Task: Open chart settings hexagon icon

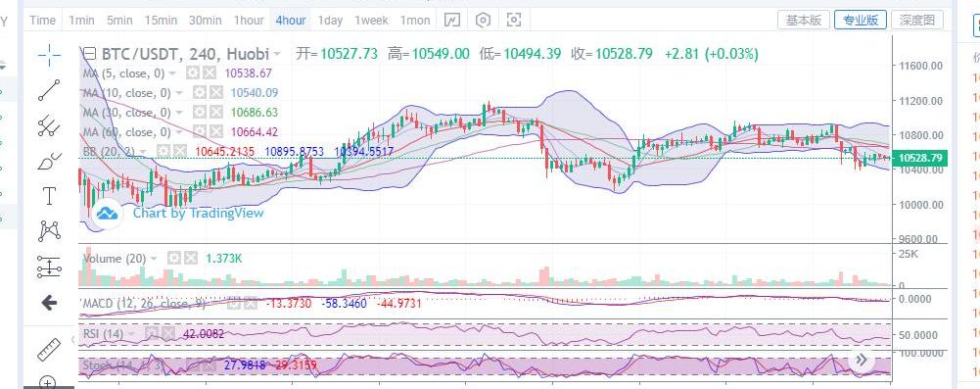Action: (x=483, y=20)
